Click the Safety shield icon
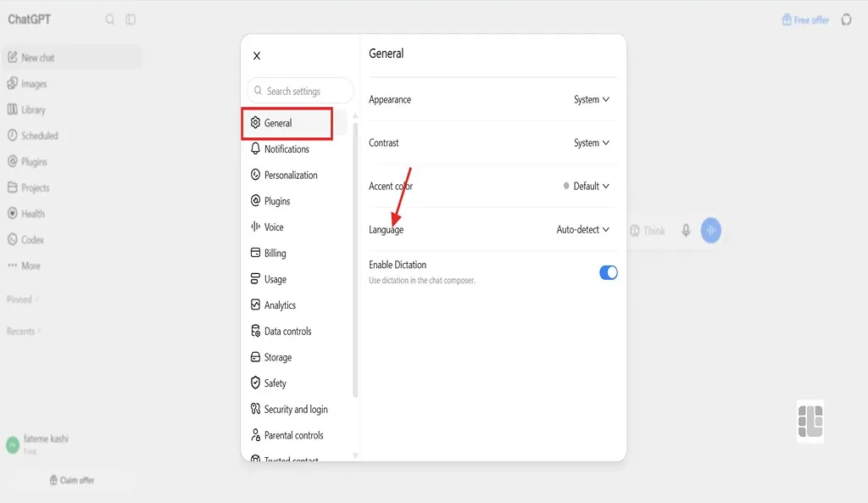 (255, 383)
